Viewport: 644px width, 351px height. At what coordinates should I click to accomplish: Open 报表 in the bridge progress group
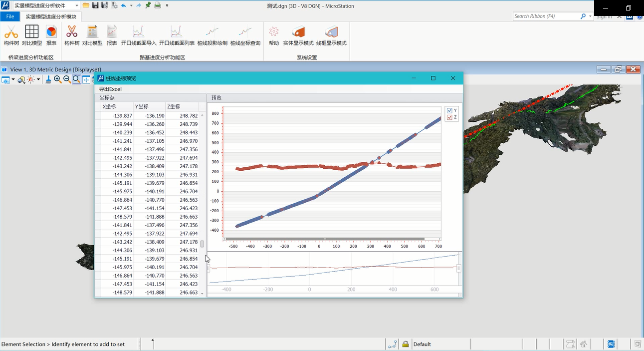(x=51, y=35)
